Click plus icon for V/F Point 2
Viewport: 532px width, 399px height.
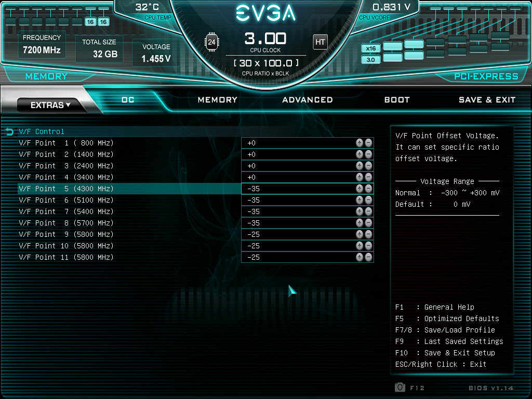pos(360,154)
